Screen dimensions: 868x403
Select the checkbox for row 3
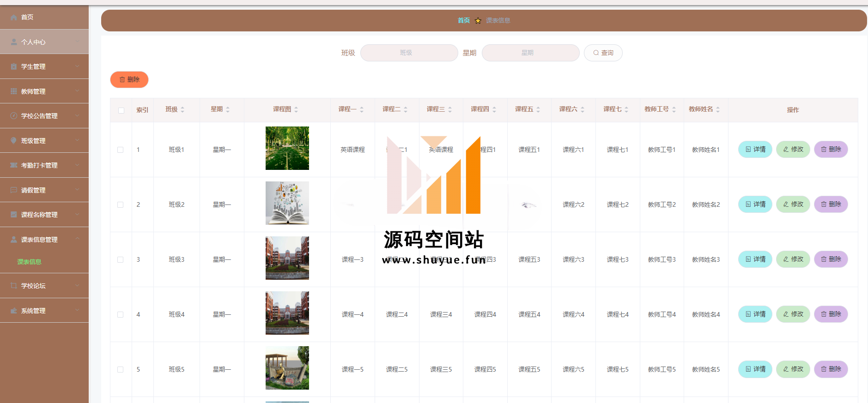pos(121,259)
